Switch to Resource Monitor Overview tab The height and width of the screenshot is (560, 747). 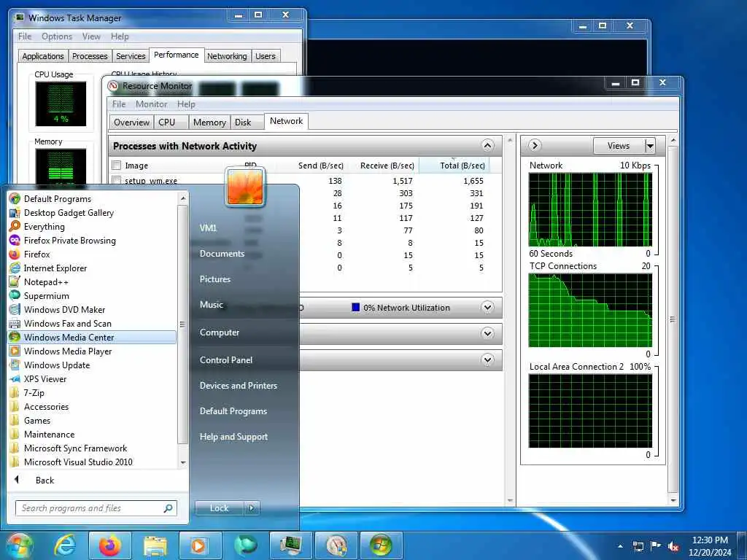click(131, 122)
